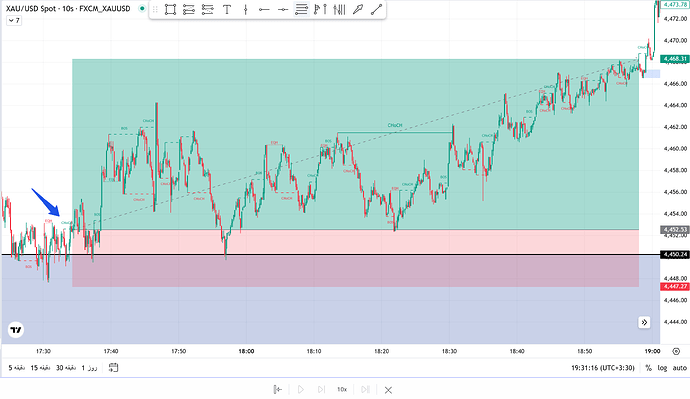Toggle log scale mode
This screenshot has width=690, height=399.
(x=662, y=368)
